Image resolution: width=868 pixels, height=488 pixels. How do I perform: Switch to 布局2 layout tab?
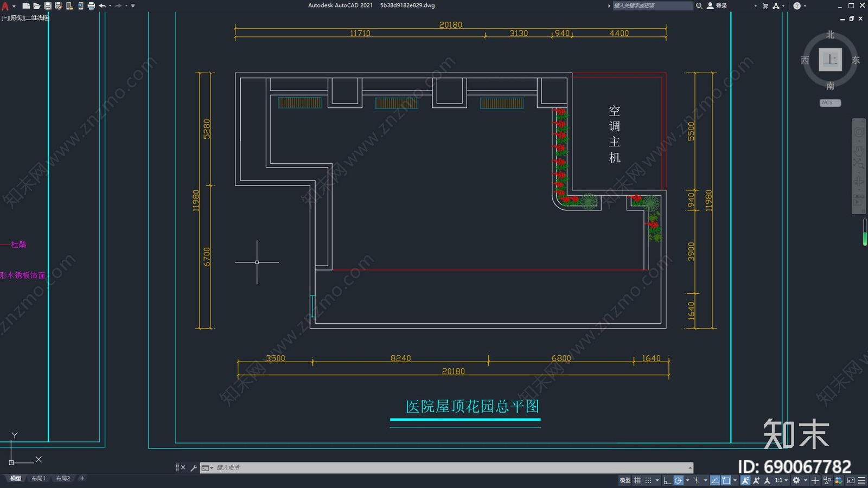coord(63,478)
